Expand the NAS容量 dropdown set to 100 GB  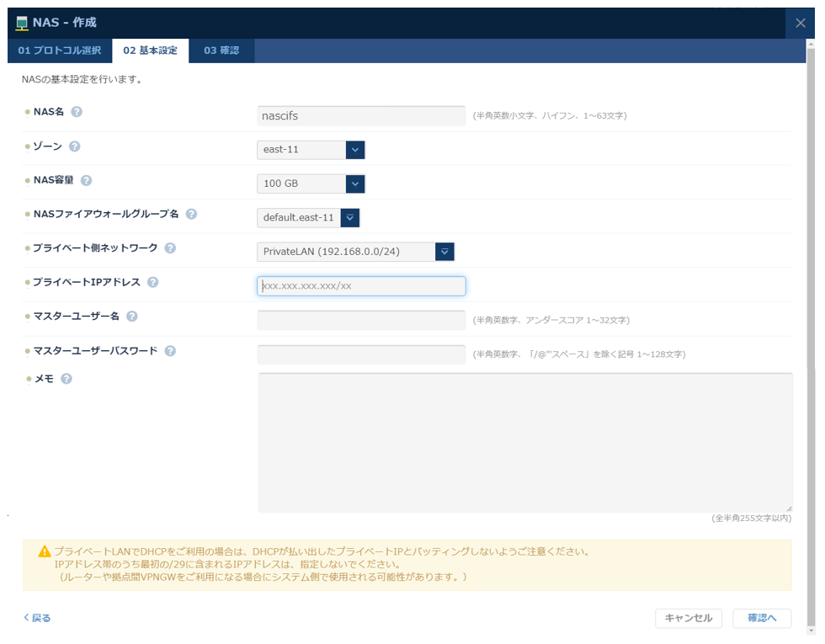coord(354,183)
